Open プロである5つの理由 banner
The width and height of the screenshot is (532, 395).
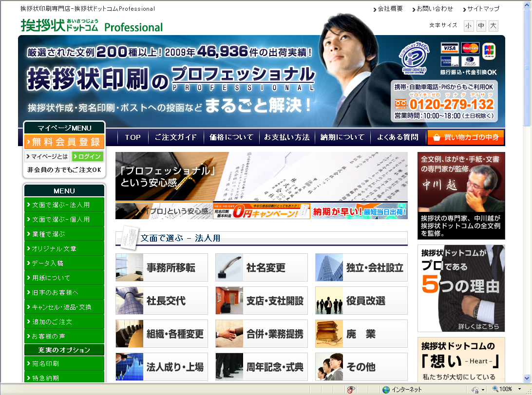point(461,288)
